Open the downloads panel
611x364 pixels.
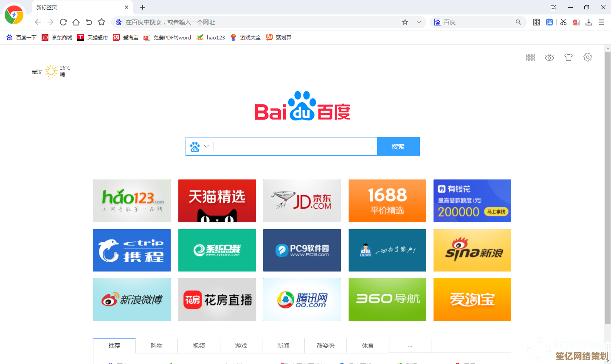(x=589, y=22)
